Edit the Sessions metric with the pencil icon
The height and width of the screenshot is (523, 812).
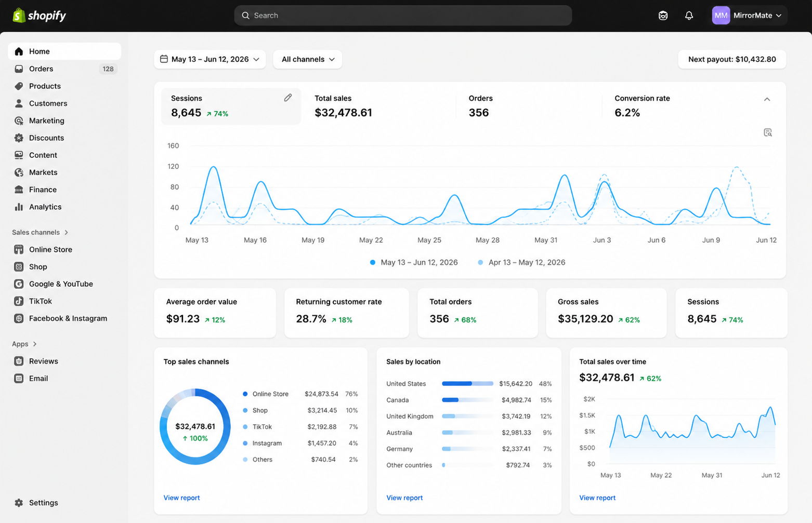288,98
